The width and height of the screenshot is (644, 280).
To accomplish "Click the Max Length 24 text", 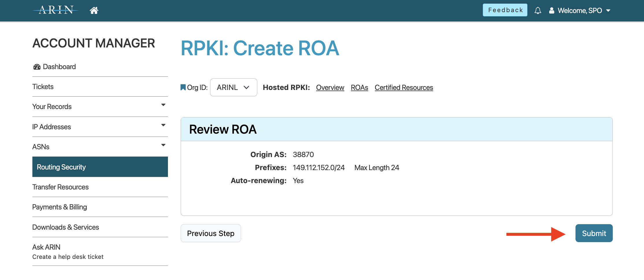I will coord(377,167).
